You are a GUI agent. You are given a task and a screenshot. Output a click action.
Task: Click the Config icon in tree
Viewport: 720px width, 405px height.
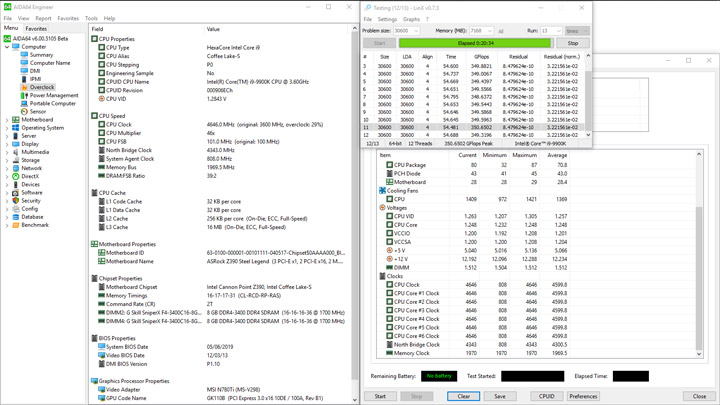tap(16, 209)
